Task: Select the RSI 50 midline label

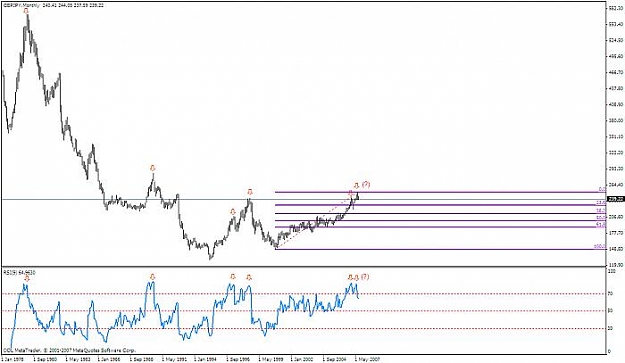Action: [610, 311]
